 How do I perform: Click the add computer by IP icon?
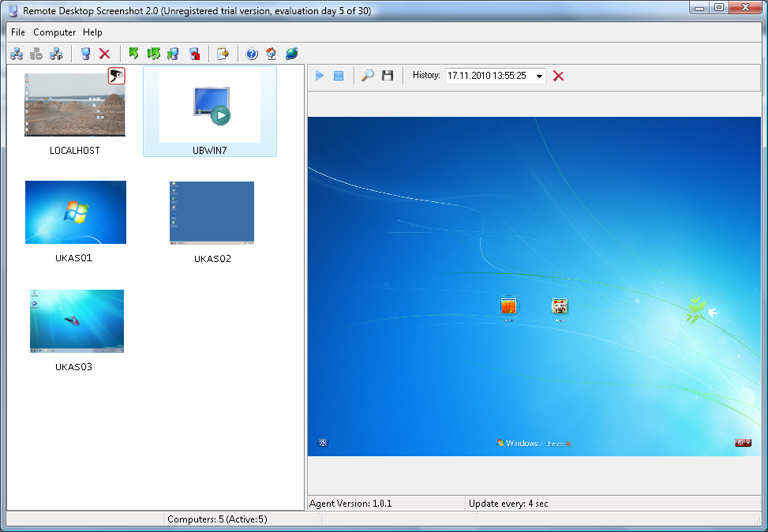56,54
